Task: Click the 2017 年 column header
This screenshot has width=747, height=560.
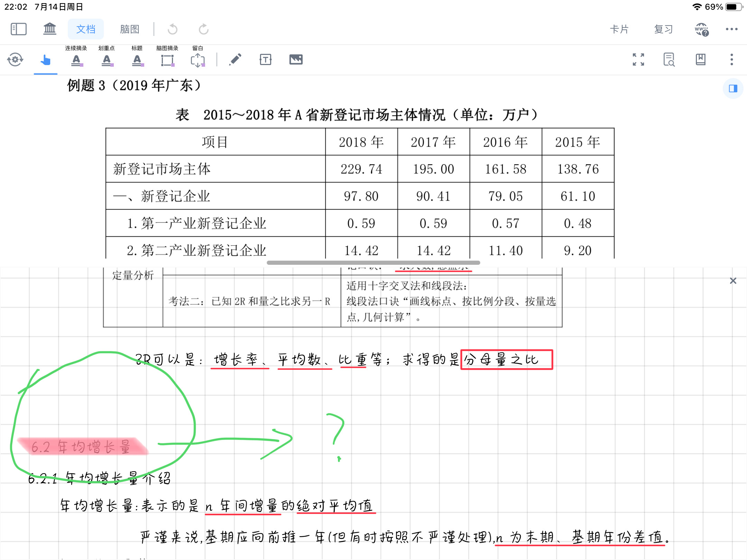Action: (434, 142)
